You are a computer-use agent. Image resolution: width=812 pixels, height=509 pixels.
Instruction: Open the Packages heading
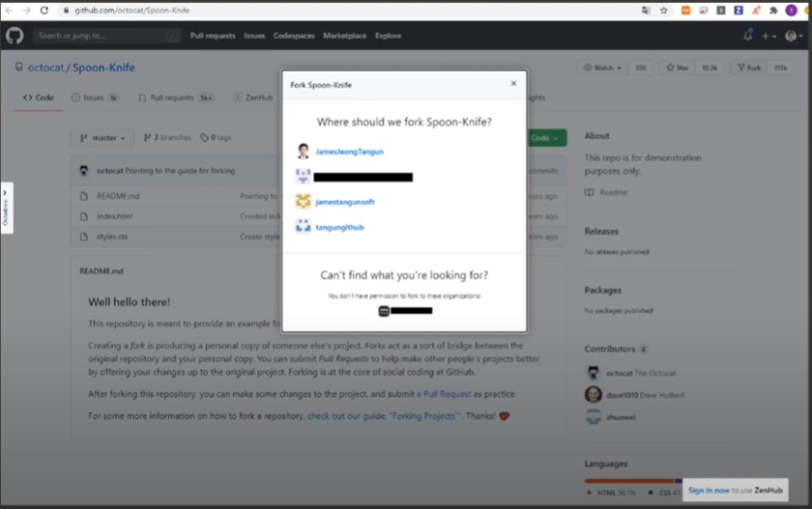click(x=603, y=290)
